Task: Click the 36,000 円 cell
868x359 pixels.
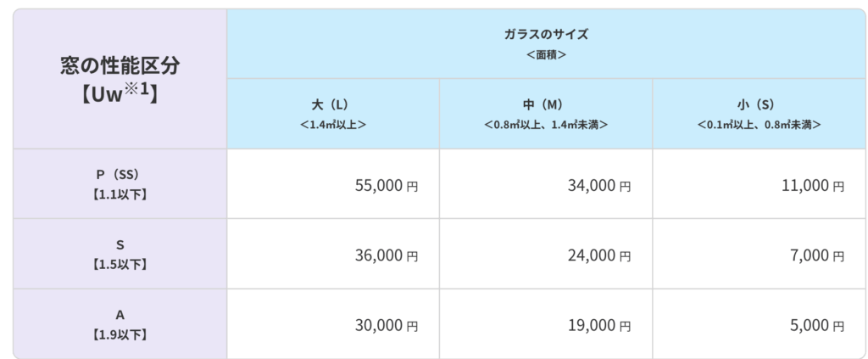Action: (x=387, y=255)
